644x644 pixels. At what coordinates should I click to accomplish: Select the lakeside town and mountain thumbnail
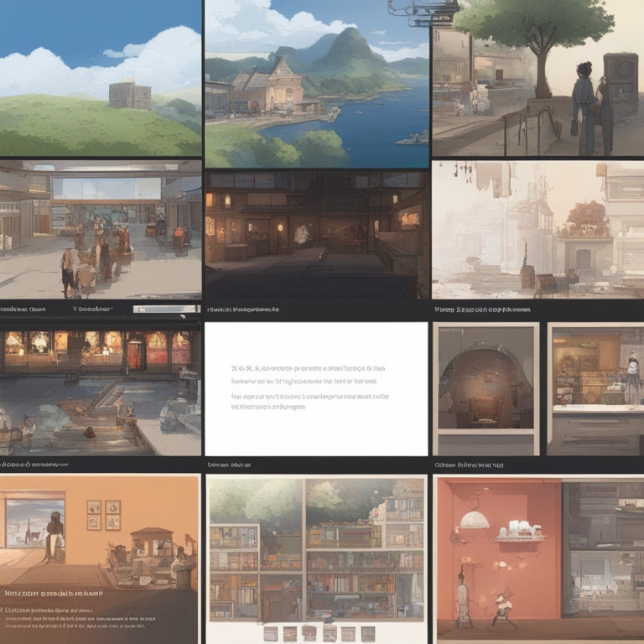pyautogui.click(x=316, y=84)
